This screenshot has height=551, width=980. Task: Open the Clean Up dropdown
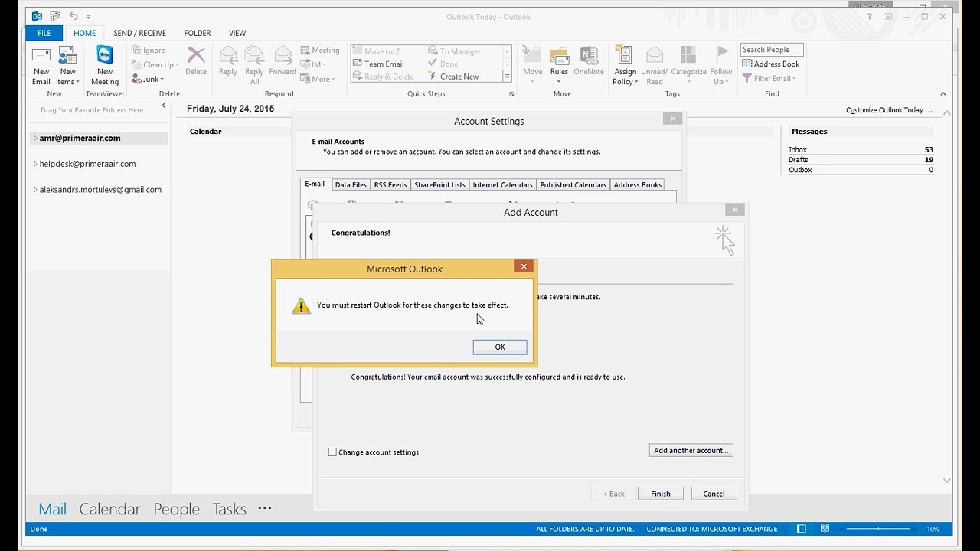tap(155, 65)
